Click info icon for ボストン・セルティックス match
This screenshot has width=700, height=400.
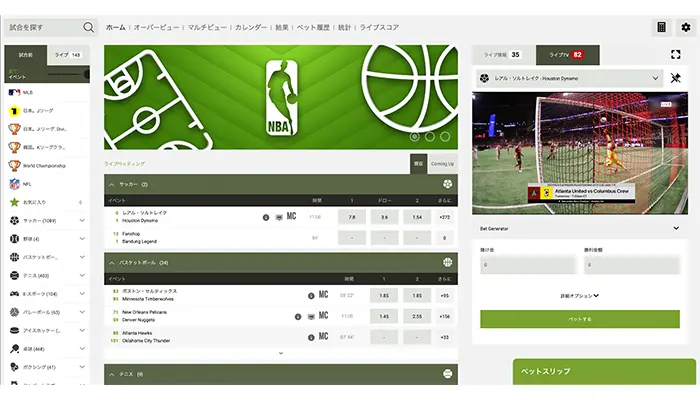click(311, 296)
